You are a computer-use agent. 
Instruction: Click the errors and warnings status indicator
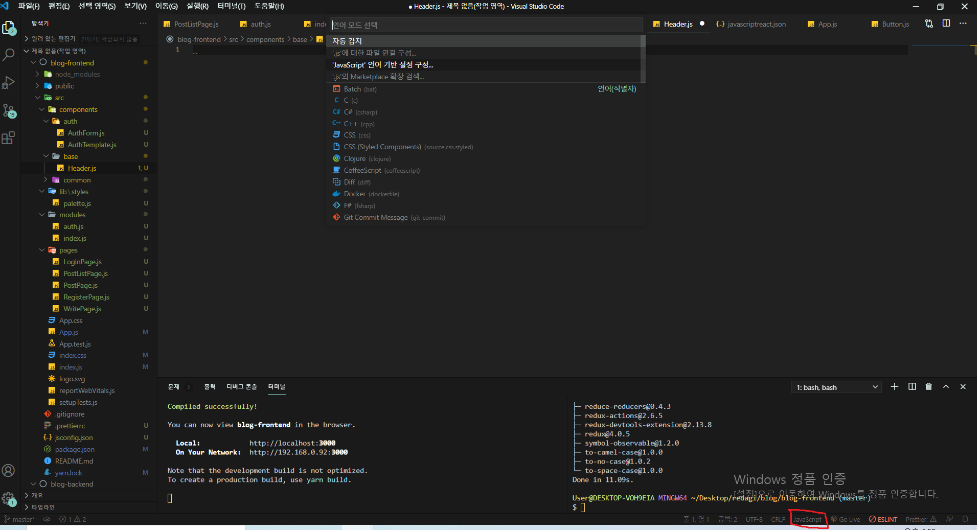point(73,519)
